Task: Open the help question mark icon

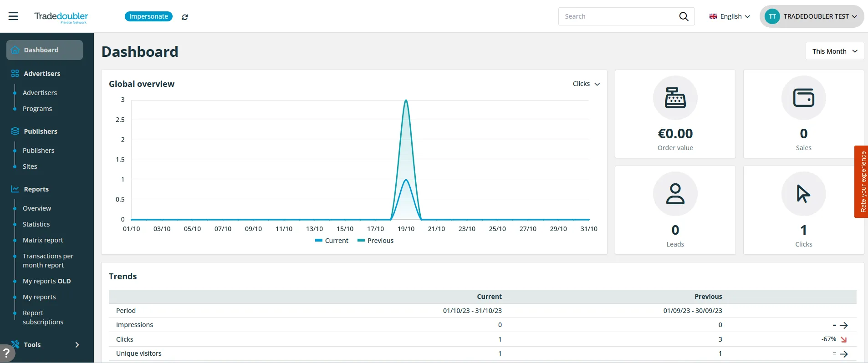Action: [6, 353]
